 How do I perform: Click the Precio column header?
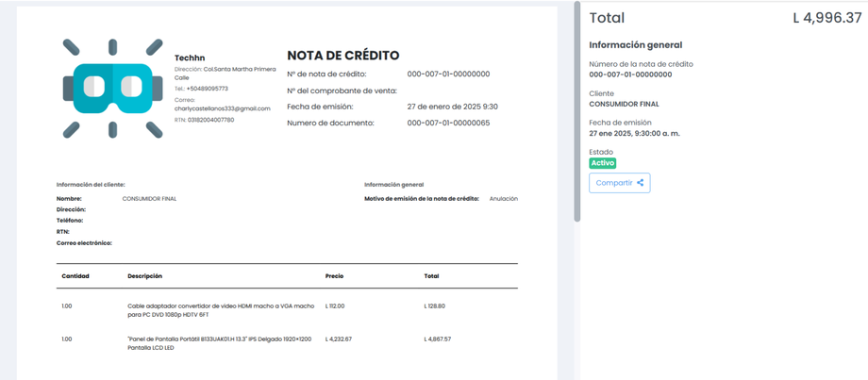click(x=334, y=276)
